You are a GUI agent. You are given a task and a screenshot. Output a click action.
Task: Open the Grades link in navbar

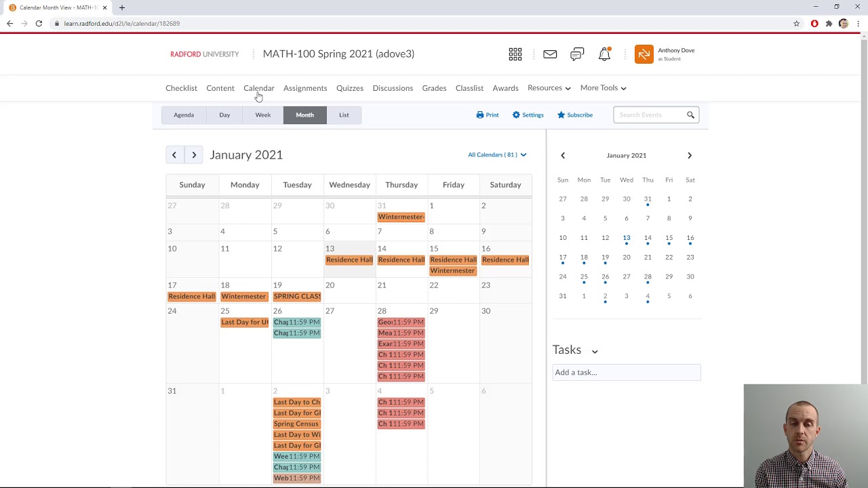(434, 88)
